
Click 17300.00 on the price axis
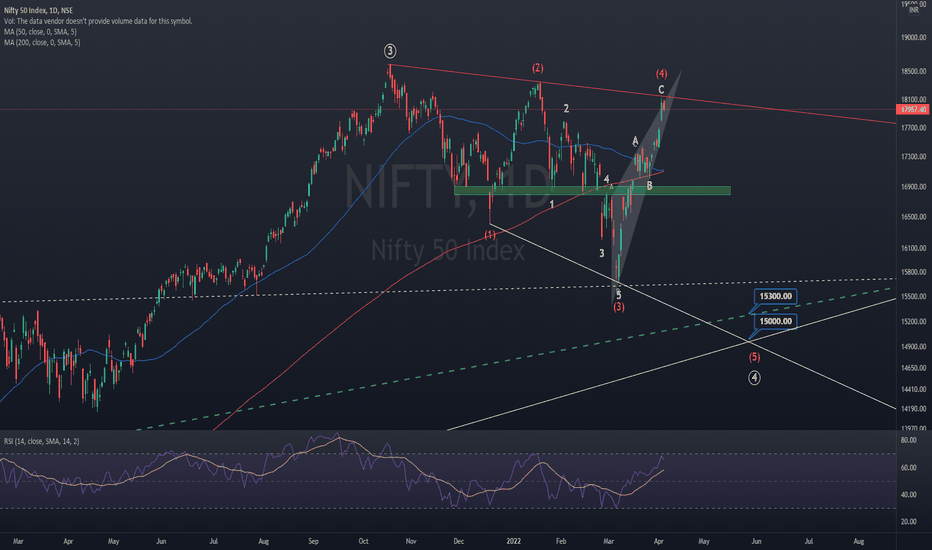pyautogui.click(x=914, y=157)
